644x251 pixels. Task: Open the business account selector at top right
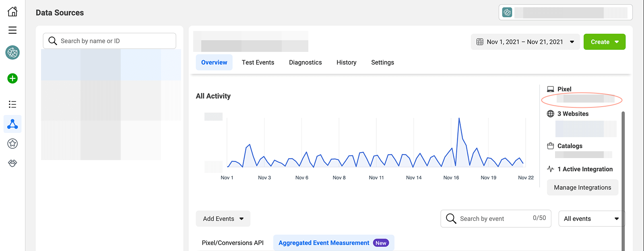566,12
